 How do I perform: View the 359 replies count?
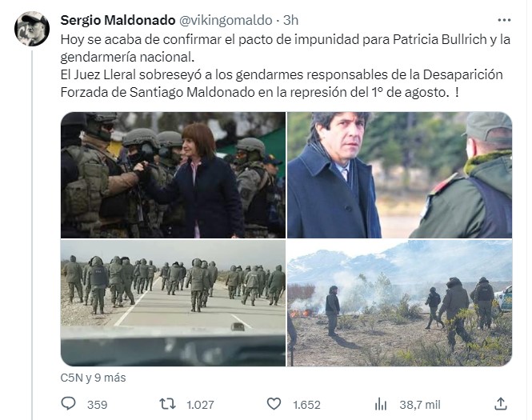tap(98, 405)
